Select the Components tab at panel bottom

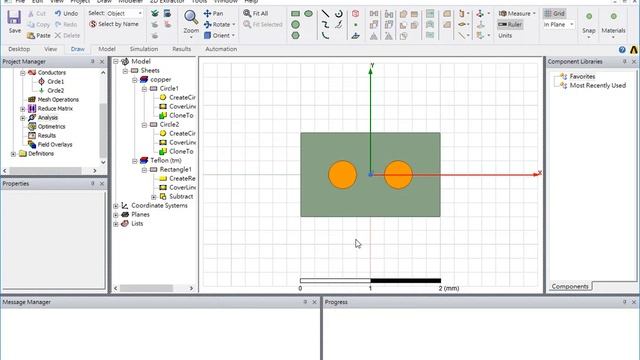(x=570, y=287)
